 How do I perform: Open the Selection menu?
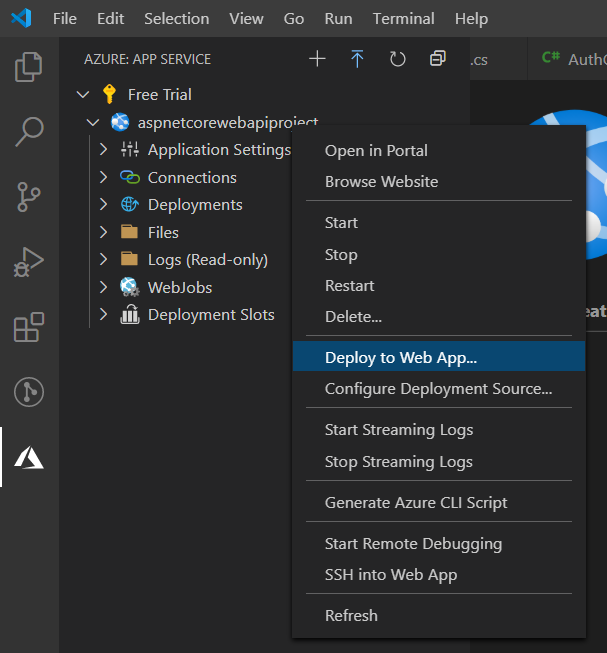coord(177,19)
